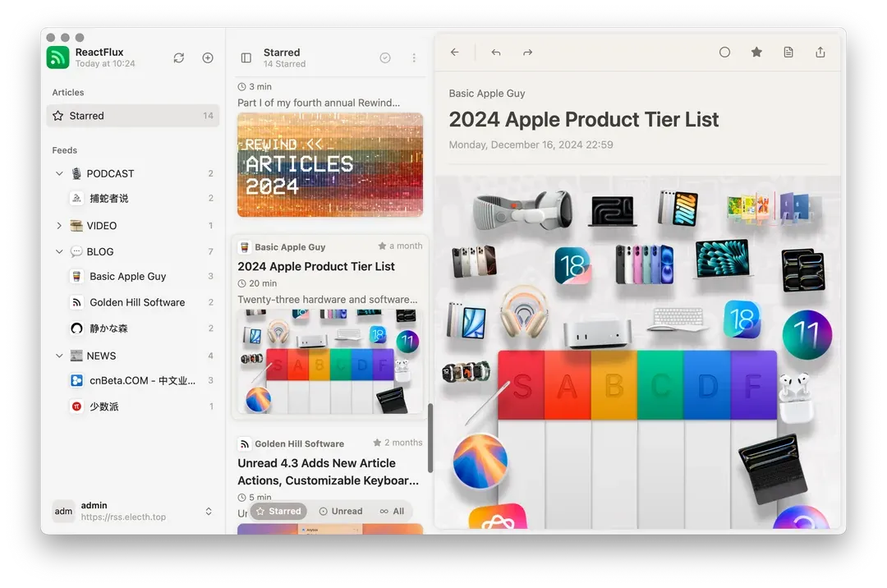Select Starred in the Articles section
This screenshot has height=588, width=887.
87,116
